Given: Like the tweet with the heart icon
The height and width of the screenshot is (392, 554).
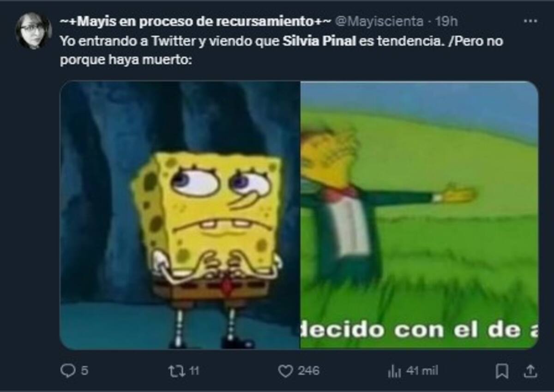Looking at the screenshot, I should point(285,371).
